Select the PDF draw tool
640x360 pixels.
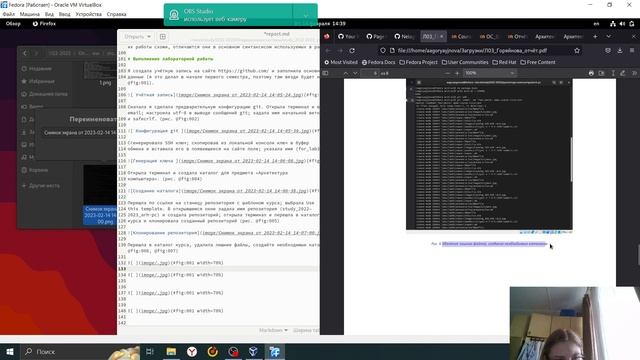click(622, 73)
